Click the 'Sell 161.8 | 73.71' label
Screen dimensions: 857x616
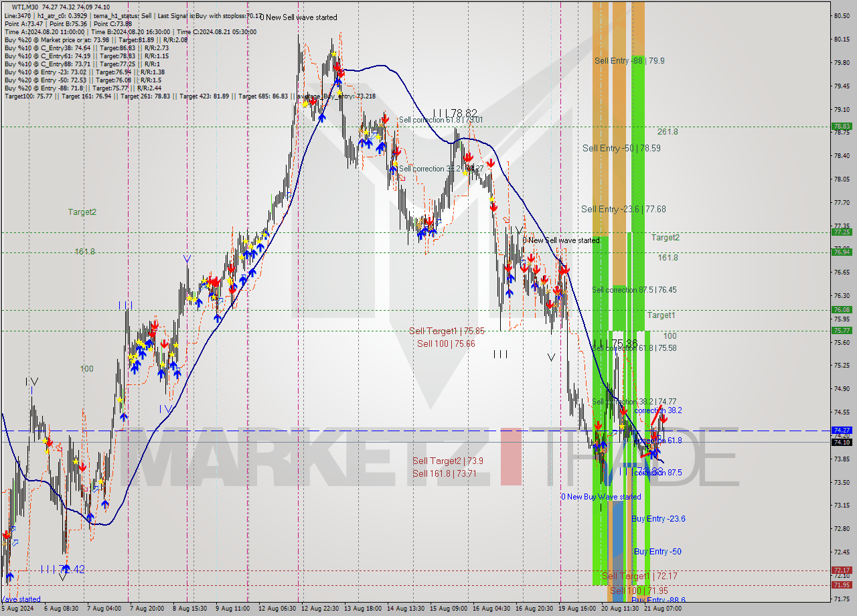tap(445, 473)
